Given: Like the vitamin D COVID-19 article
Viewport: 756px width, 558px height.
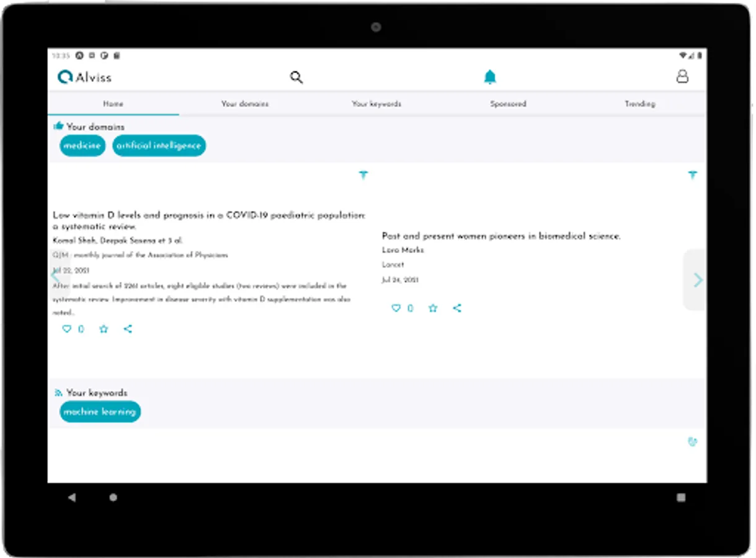Looking at the screenshot, I should coord(67,329).
